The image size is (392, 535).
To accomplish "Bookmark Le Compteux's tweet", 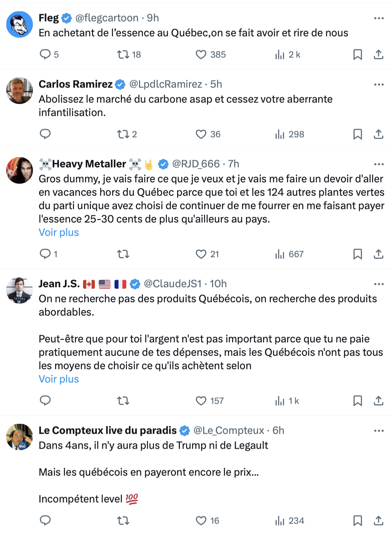I will [357, 520].
